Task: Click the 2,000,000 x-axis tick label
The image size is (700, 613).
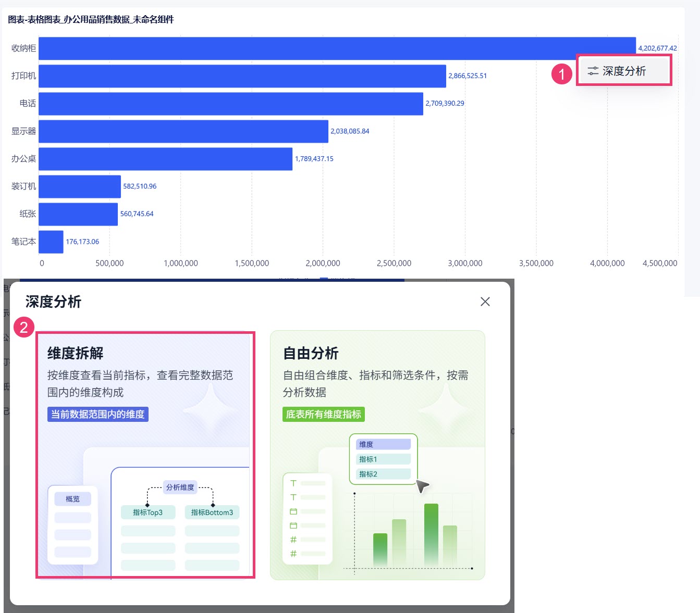Action: pos(323,264)
